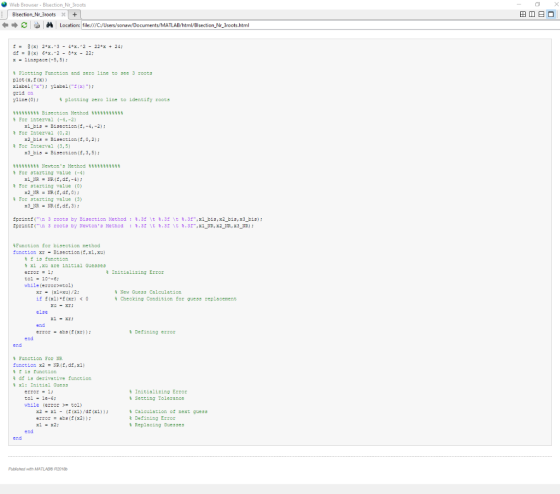This screenshot has height=494, width=560.
Task: Tile documents in a grid layout
Action: click(523, 14)
